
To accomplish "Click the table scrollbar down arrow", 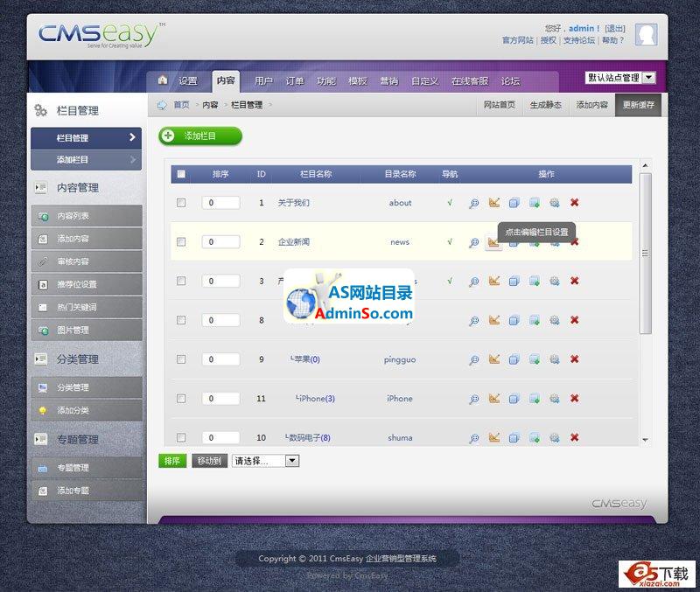I will 645,440.
